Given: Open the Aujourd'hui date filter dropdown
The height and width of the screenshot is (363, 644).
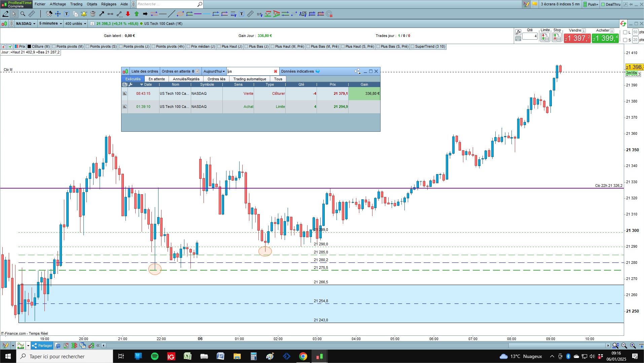Looking at the screenshot, I should click(214, 71).
